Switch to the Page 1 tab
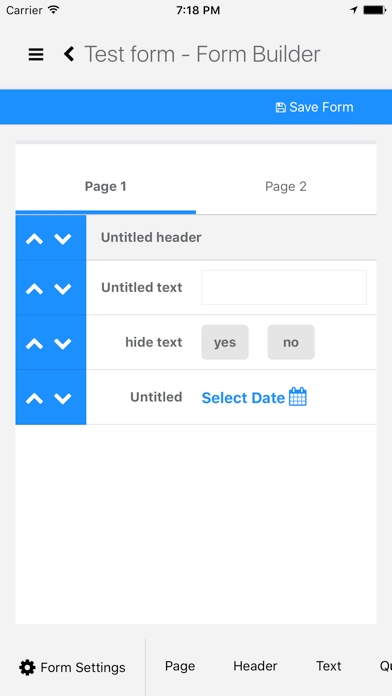The image size is (392, 696). click(106, 187)
